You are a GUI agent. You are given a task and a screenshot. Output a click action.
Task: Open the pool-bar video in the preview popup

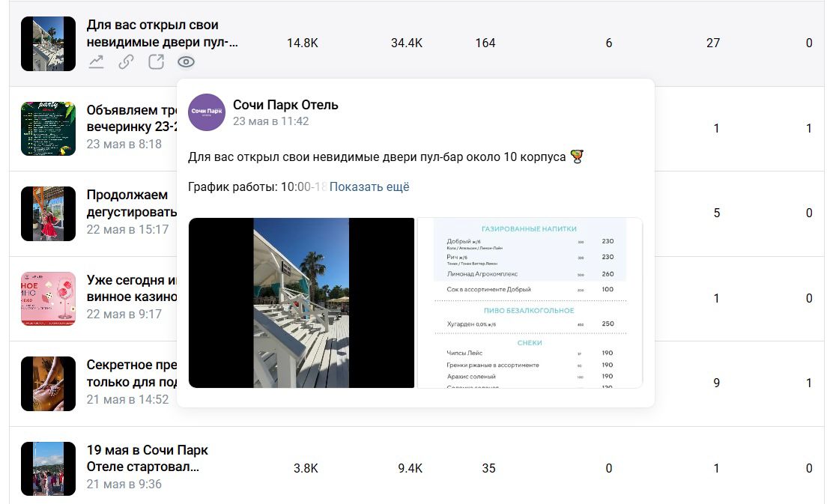tap(301, 303)
